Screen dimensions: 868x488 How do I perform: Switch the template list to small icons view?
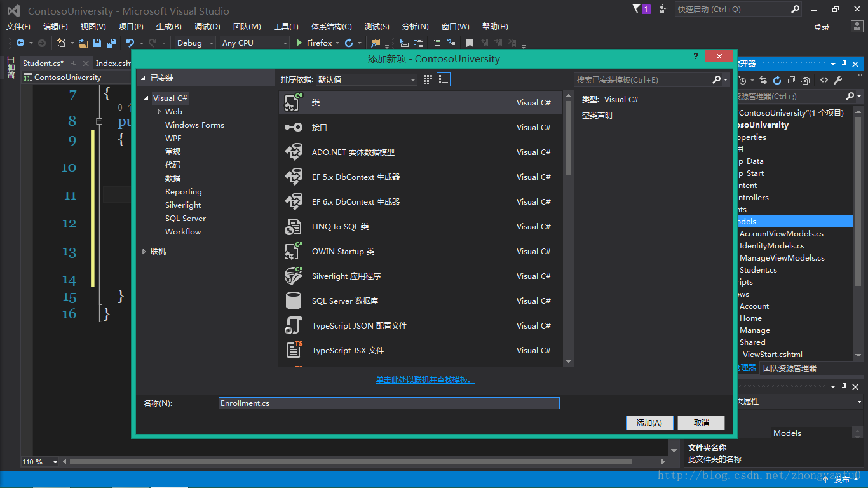coord(428,79)
